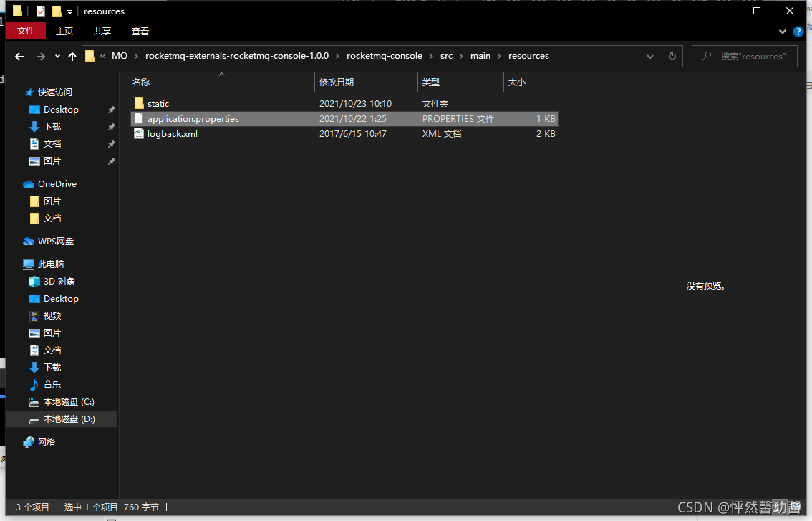The height and width of the screenshot is (521, 812).
Task: Click the logback.xml file icon
Action: coord(139,134)
